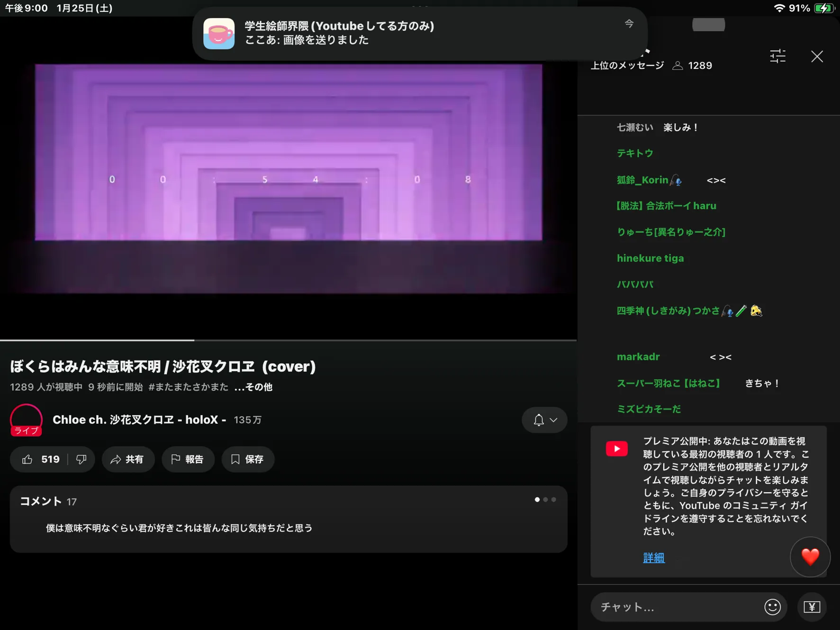This screenshot has height=630, width=840.
Task: Tap the pink cup app icon in notification
Action: pyautogui.click(x=219, y=33)
